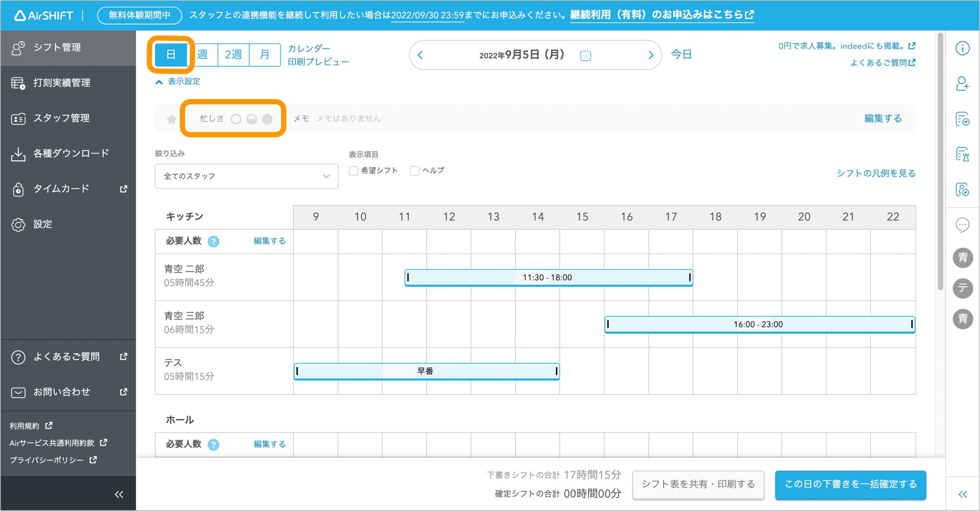Click the add-staff person icon on right sidebar
980x511 pixels.
[963, 84]
